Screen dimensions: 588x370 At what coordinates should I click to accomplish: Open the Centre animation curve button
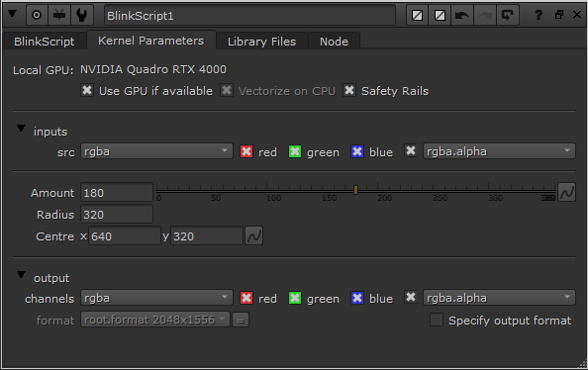[x=254, y=235]
